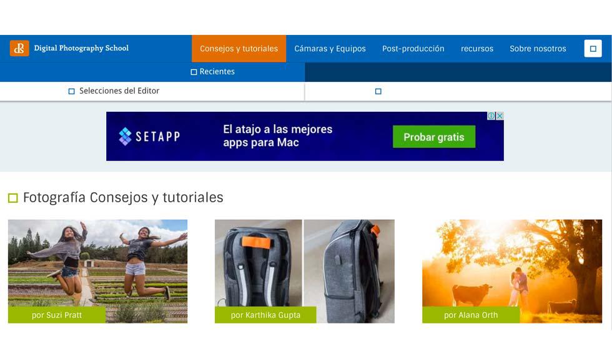Close the Setapp advertisement

click(500, 116)
